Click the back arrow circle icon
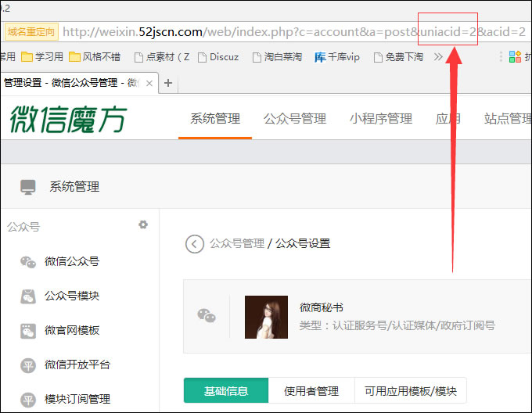 point(194,244)
